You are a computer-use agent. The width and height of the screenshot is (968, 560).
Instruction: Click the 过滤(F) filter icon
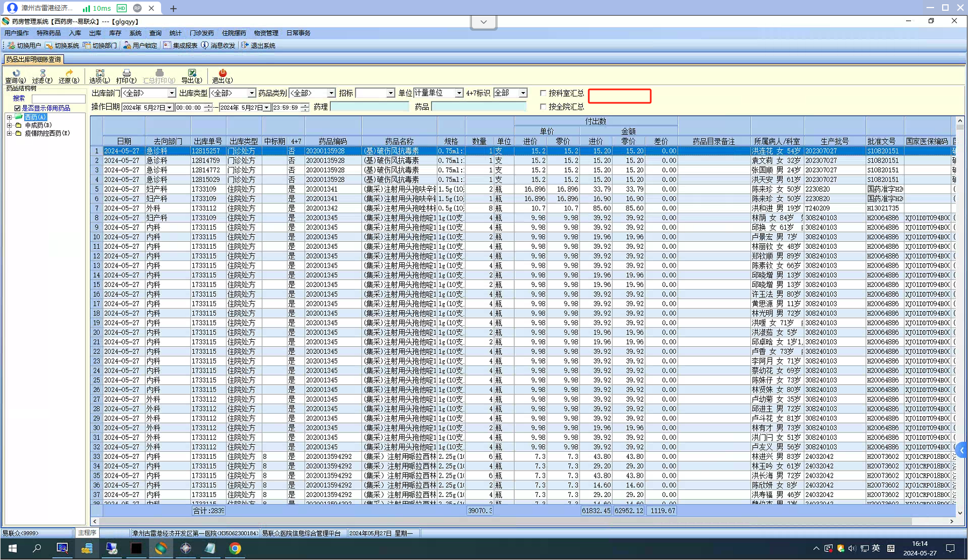42,76
